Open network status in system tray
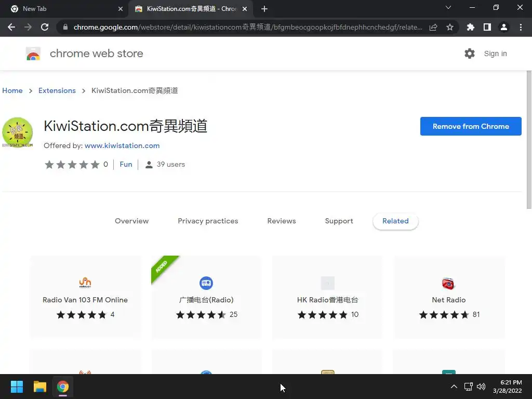Image resolution: width=532 pixels, height=399 pixels. (469, 387)
